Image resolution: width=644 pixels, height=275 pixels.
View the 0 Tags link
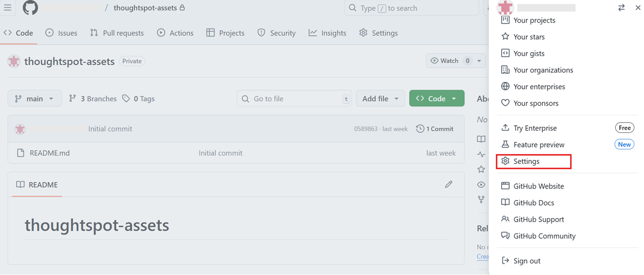click(x=138, y=99)
